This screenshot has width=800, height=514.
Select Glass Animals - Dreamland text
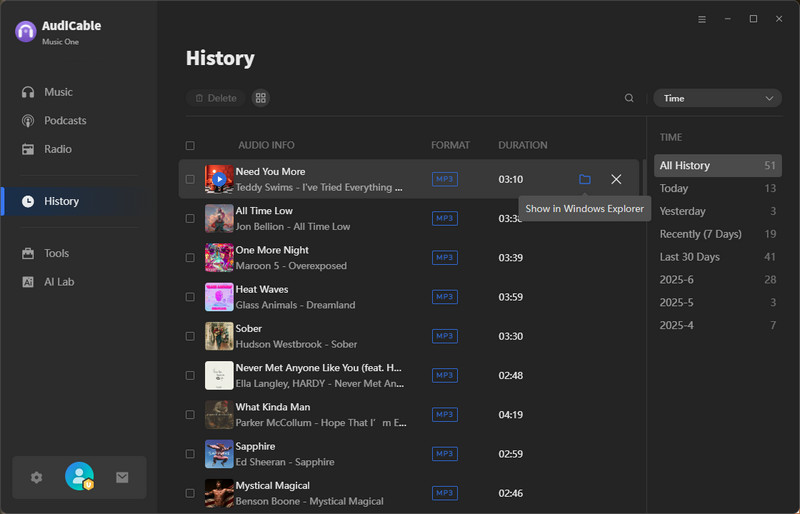pyautogui.click(x=295, y=305)
